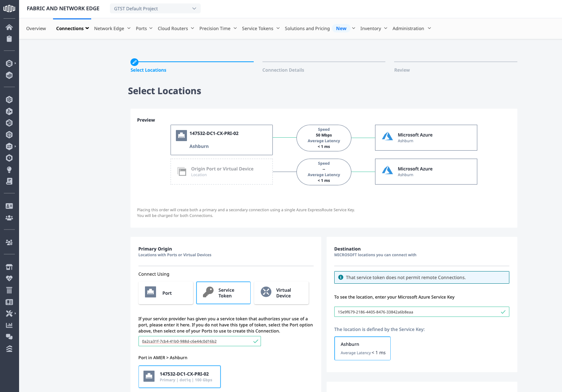Expand the Administration menu

[412, 28]
